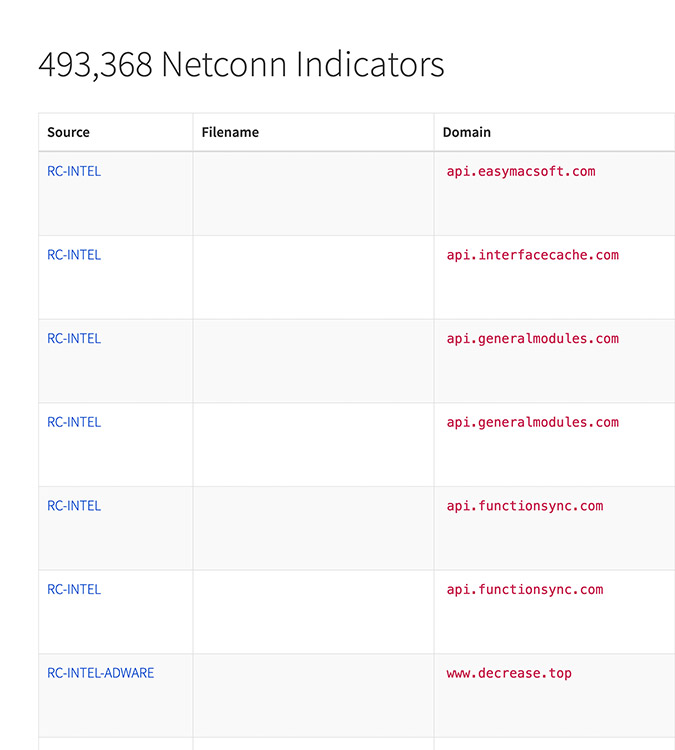Select the api.interfacecache.com domain entry
This screenshot has height=750, width=675.
532,255
